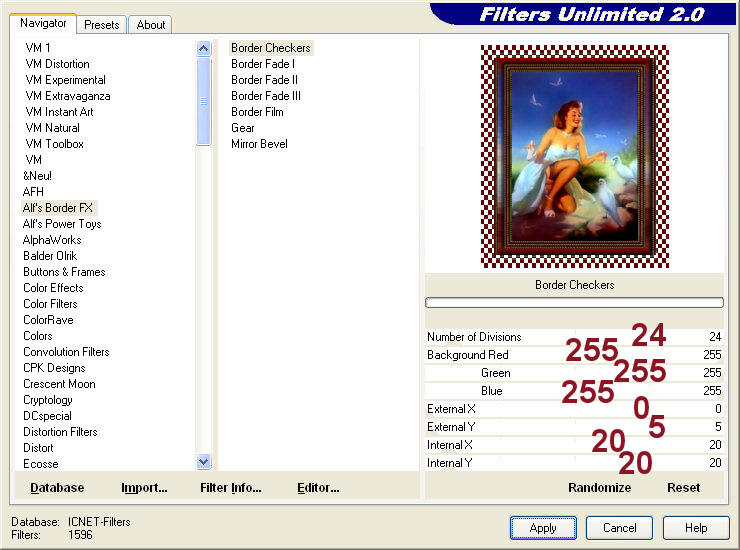Adjust the Background Red slider
This screenshot has height=550, width=740.
pyautogui.click(x=574, y=355)
